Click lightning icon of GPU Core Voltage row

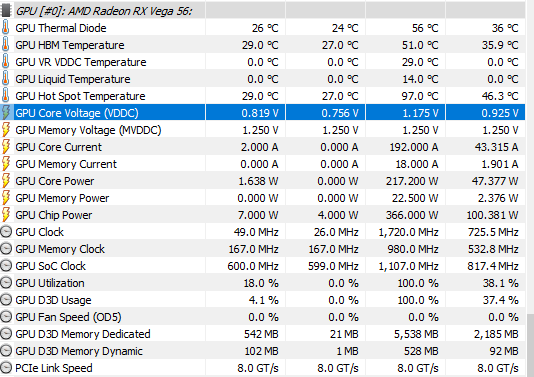click(6, 113)
